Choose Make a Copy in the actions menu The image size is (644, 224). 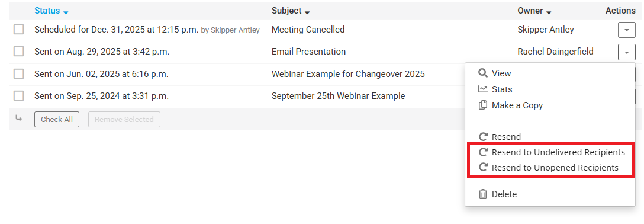point(517,105)
